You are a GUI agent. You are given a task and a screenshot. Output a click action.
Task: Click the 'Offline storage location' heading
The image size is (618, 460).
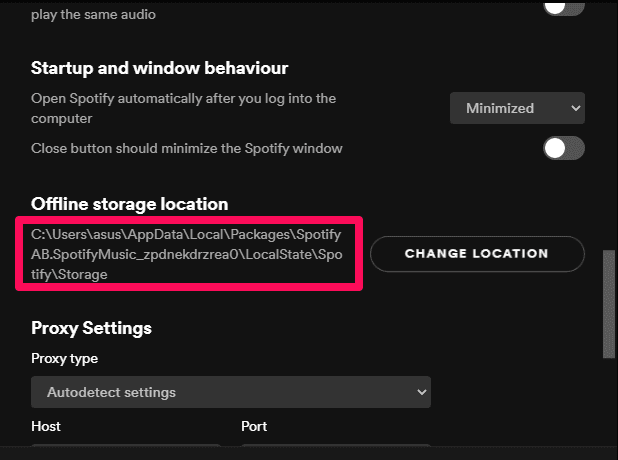click(x=130, y=204)
